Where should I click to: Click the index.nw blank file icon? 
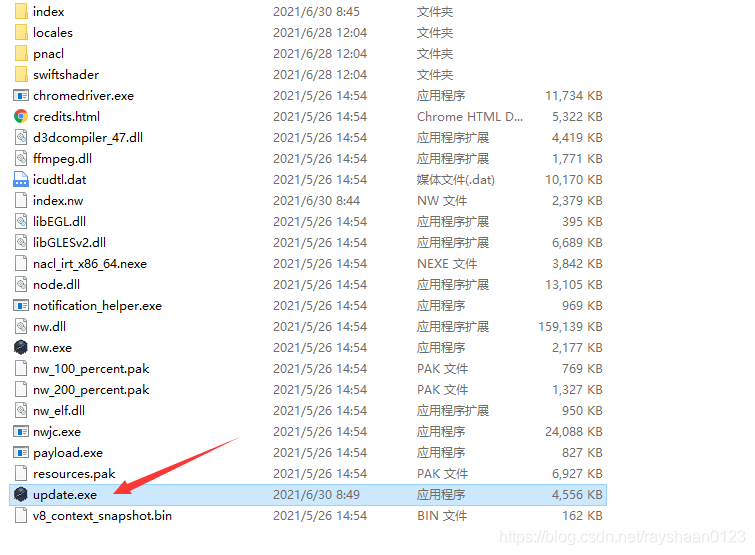[21, 200]
